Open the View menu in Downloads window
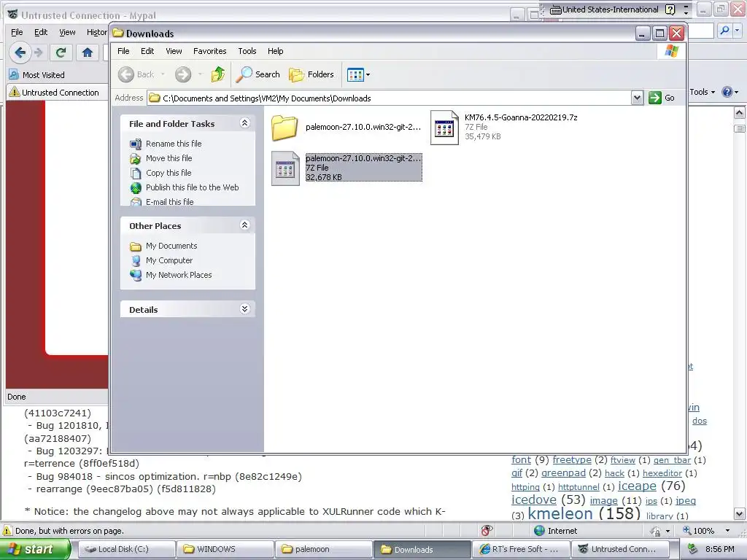The image size is (747, 560). [x=174, y=51]
